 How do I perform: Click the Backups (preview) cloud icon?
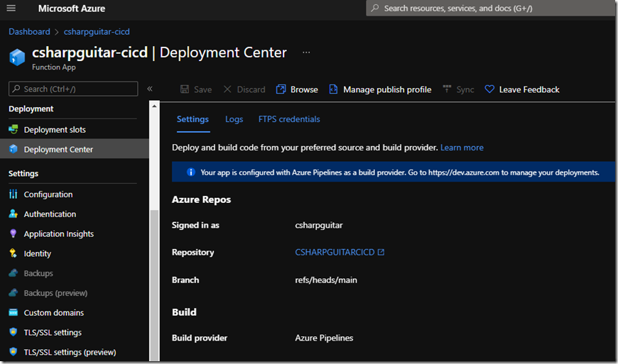[13, 292]
